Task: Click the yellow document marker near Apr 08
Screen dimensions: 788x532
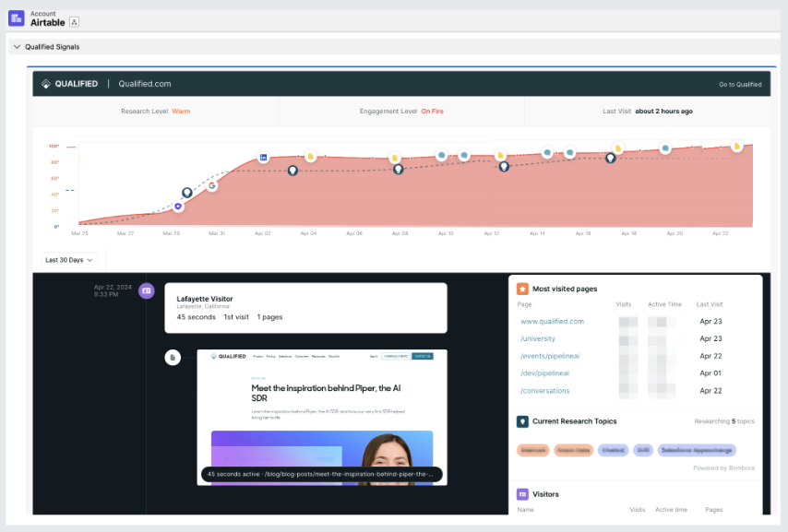Action: tap(395, 159)
